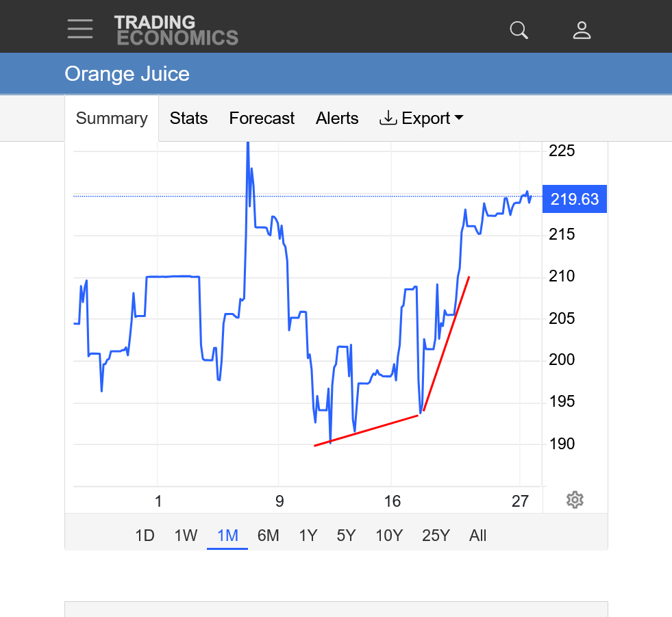Expand the Export dropdown
672x617 pixels.
(421, 118)
